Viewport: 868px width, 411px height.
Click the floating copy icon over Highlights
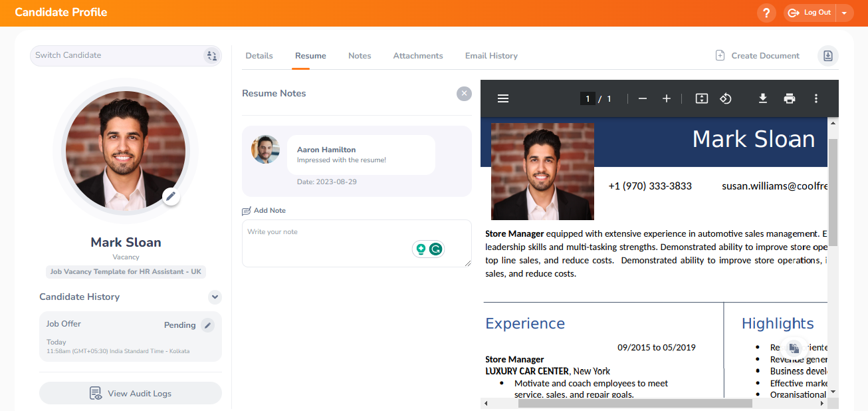point(794,348)
